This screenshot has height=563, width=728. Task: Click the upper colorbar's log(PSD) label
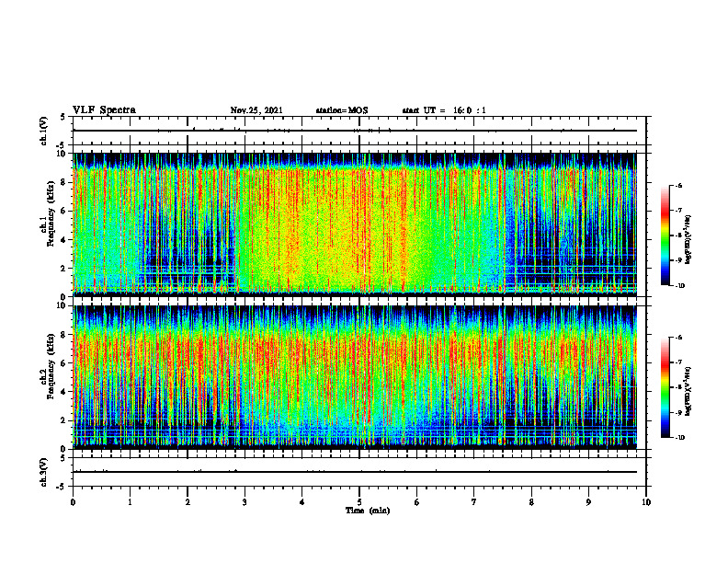[688, 240]
